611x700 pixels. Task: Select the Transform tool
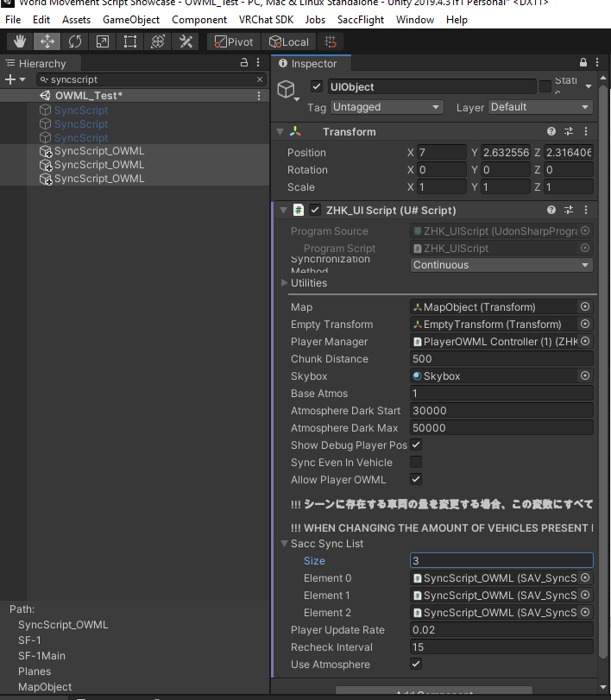pos(158,42)
